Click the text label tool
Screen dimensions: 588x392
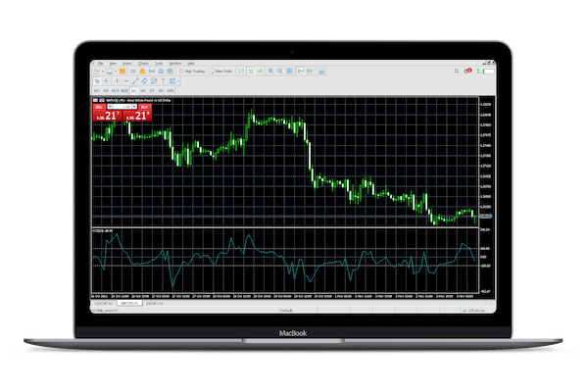pos(163,80)
